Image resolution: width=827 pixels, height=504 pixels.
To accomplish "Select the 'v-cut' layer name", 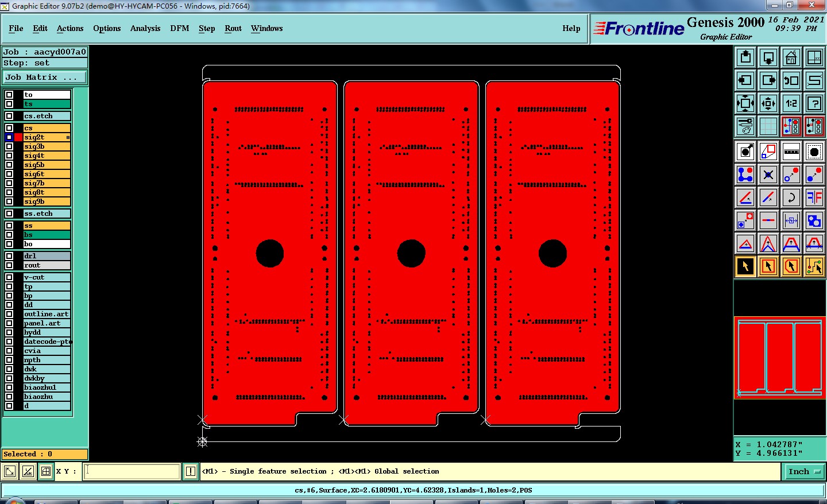I will (47, 277).
